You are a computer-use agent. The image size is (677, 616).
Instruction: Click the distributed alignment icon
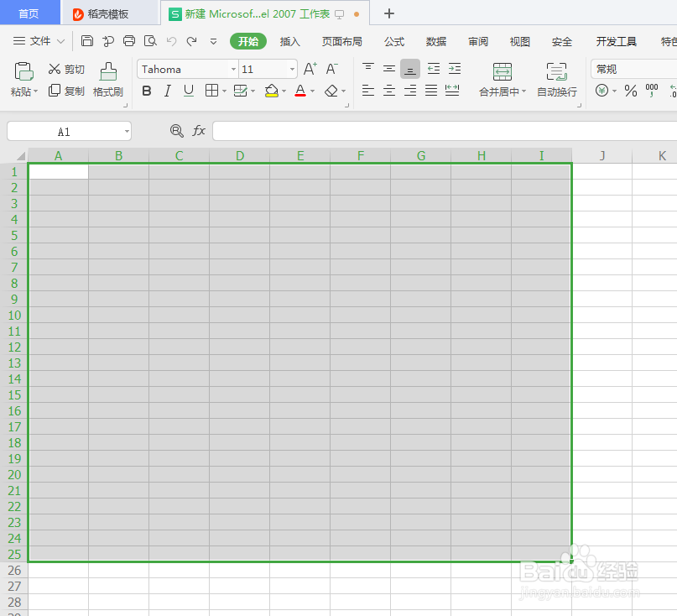pyautogui.click(x=452, y=91)
